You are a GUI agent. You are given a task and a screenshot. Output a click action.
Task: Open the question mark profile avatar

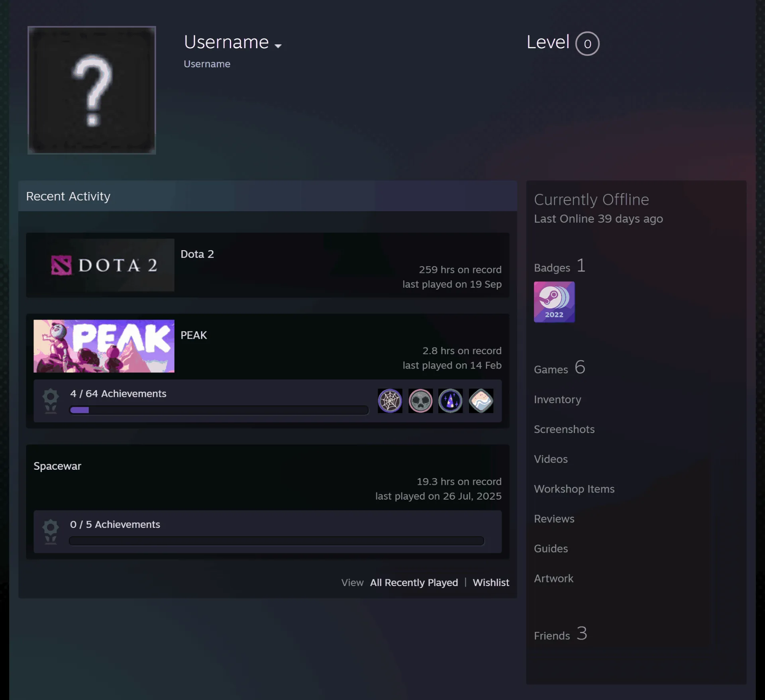(x=92, y=90)
